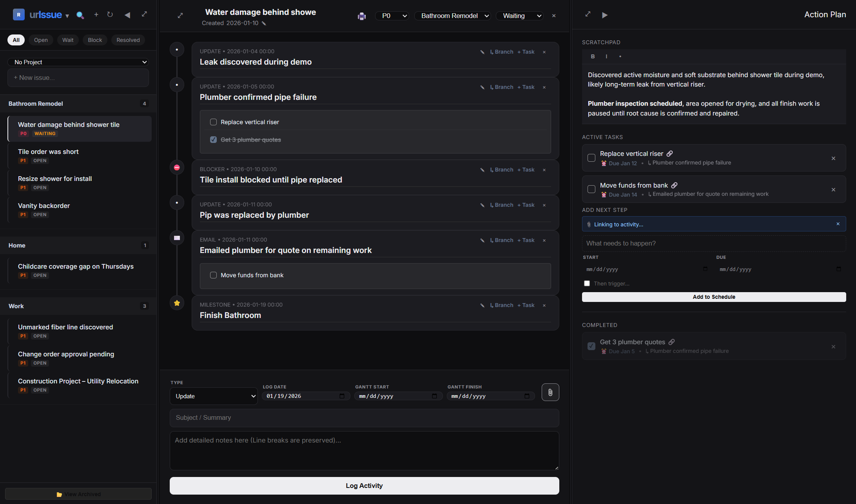Viewport: 856px width, 504px height.
Task: Click the Log Activity button
Action: pyautogui.click(x=364, y=486)
